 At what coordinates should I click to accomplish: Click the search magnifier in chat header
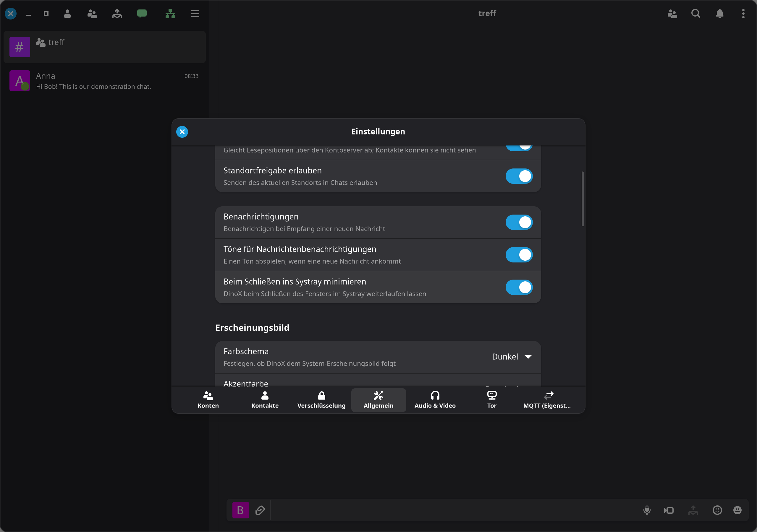[696, 14]
